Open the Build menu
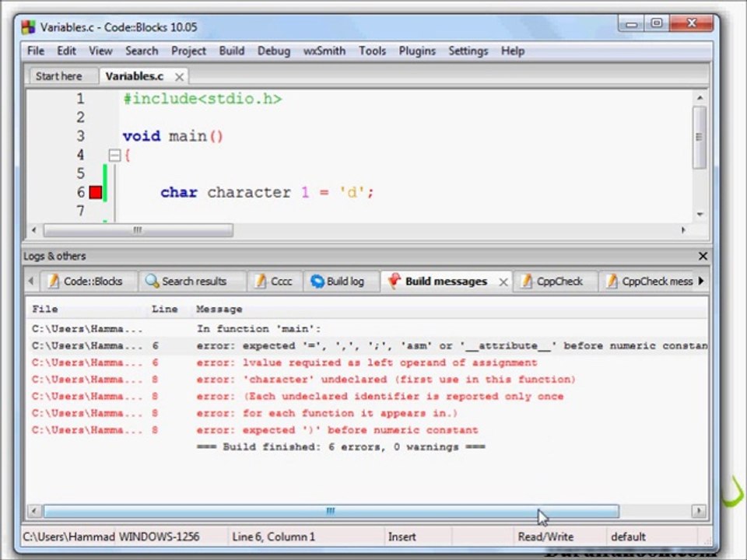The height and width of the screenshot is (560, 747). 232,51
